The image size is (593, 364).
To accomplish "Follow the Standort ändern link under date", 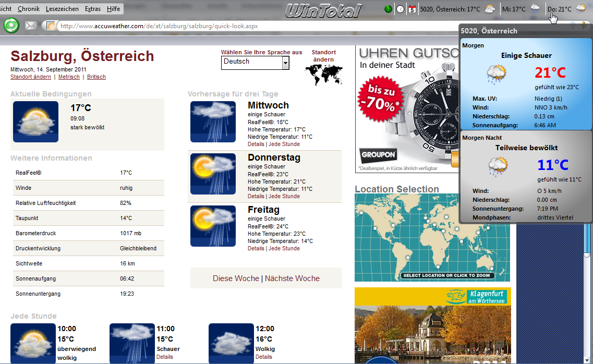I will (x=31, y=77).
